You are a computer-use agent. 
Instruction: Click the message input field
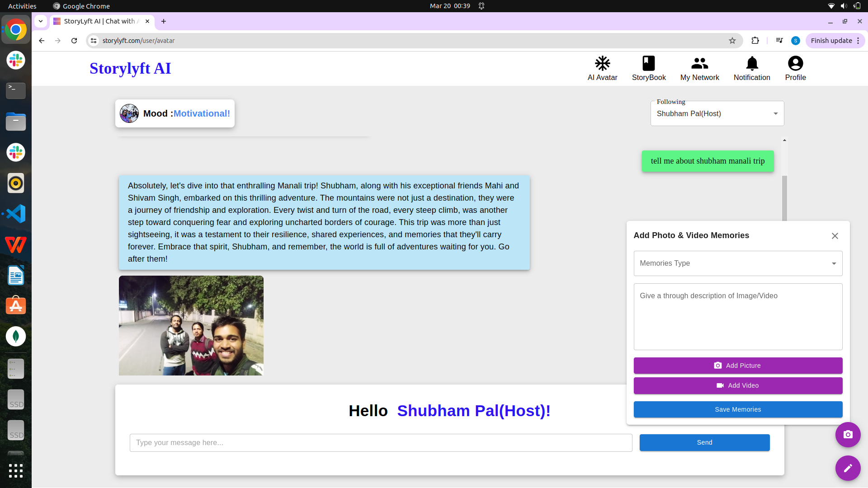click(x=381, y=442)
